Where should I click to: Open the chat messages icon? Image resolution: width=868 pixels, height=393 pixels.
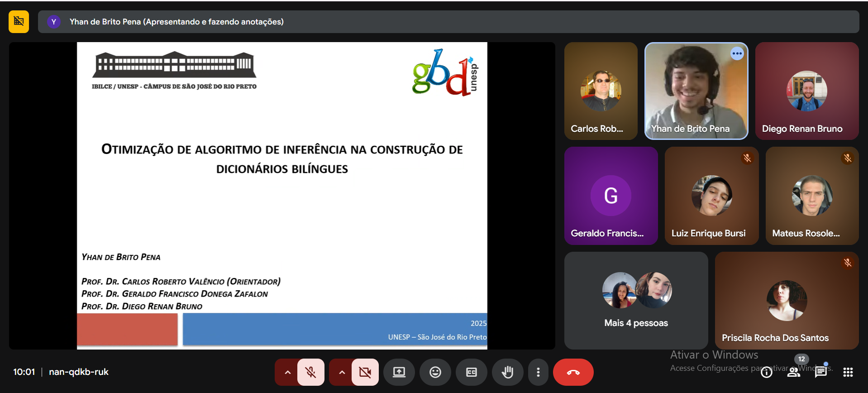821,372
